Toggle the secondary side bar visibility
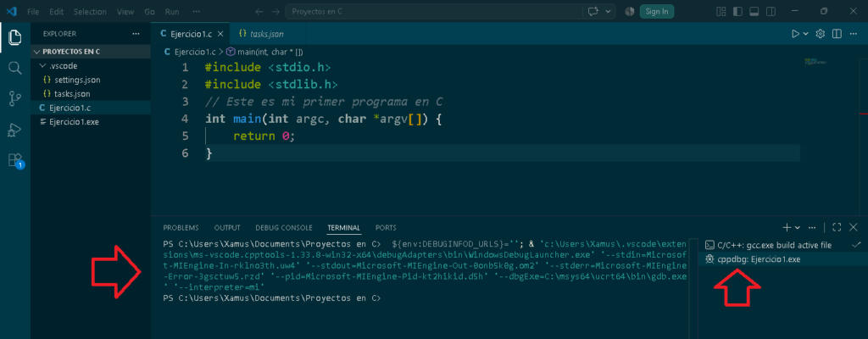 coord(770,11)
